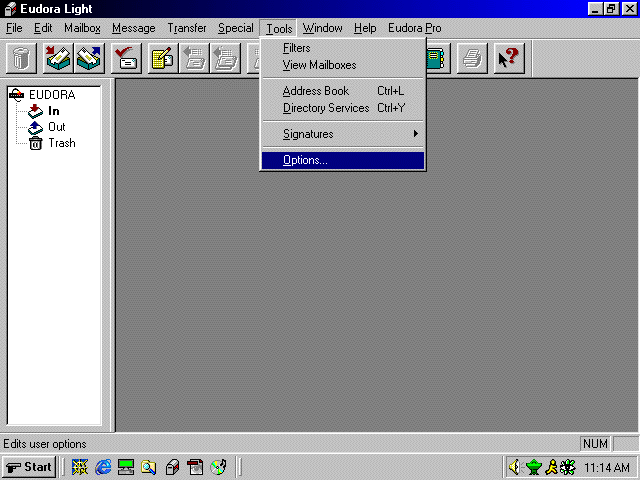This screenshot has width=640, height=480.
Task: Click the NUM status bar indicator
Action: click(595, 444)
